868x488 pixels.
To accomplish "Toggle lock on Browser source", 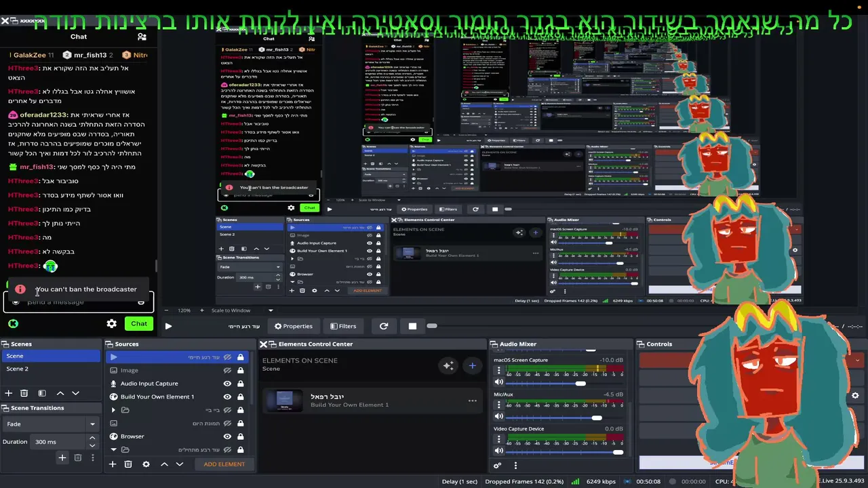I will click(x=240, y=436).
